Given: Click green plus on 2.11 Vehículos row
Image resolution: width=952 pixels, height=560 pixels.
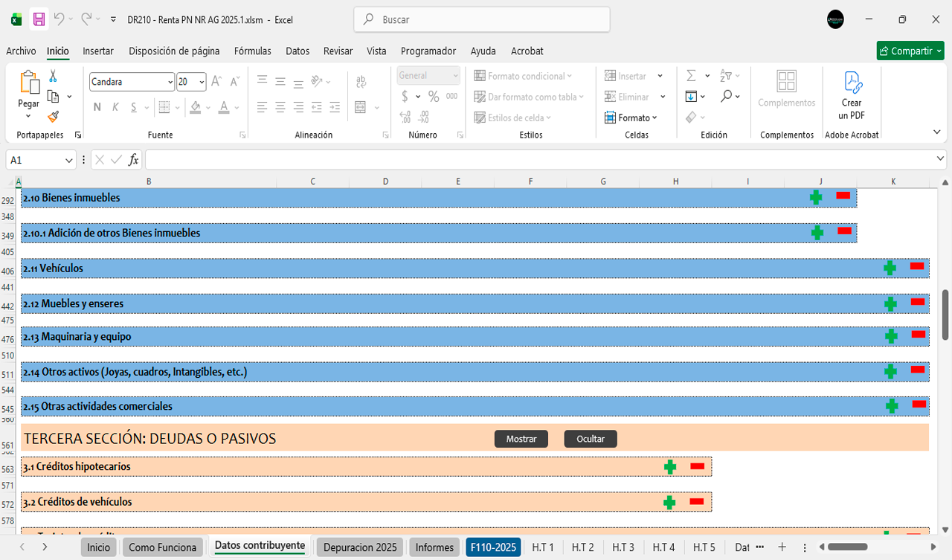Looking at the screenshot, I should click(x=890, y=268).
